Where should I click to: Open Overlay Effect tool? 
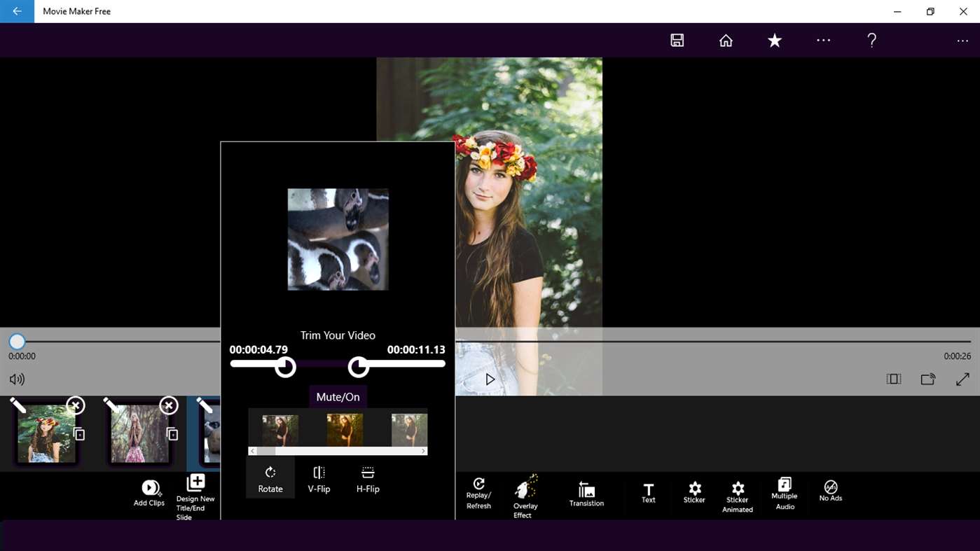[x=525, y=496]
